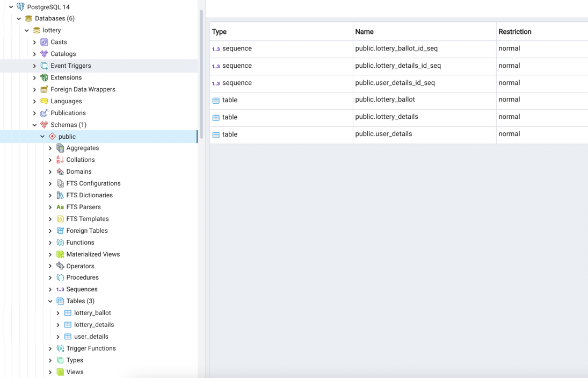Click the Sequences tree icon
This screenshot has height=378, width=588.
click(60, 289)
